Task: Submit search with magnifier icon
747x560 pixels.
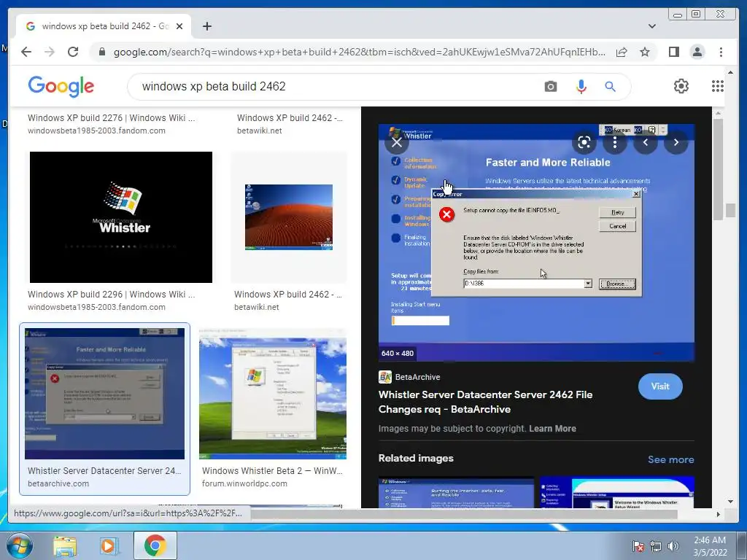Action: point(611,86)
